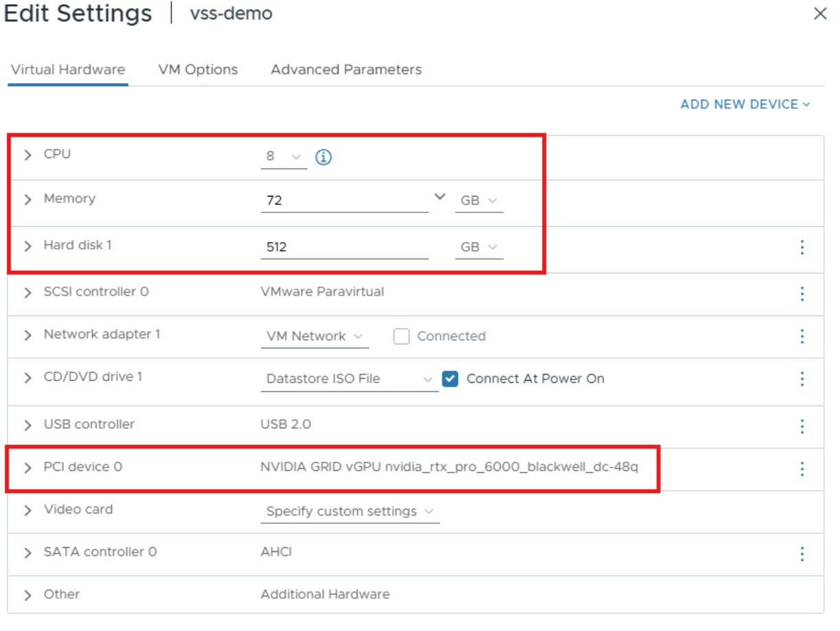Open PCI device 0 actions menu
The width and height of the screenshot is (840, 631).
tap(802, 469)
